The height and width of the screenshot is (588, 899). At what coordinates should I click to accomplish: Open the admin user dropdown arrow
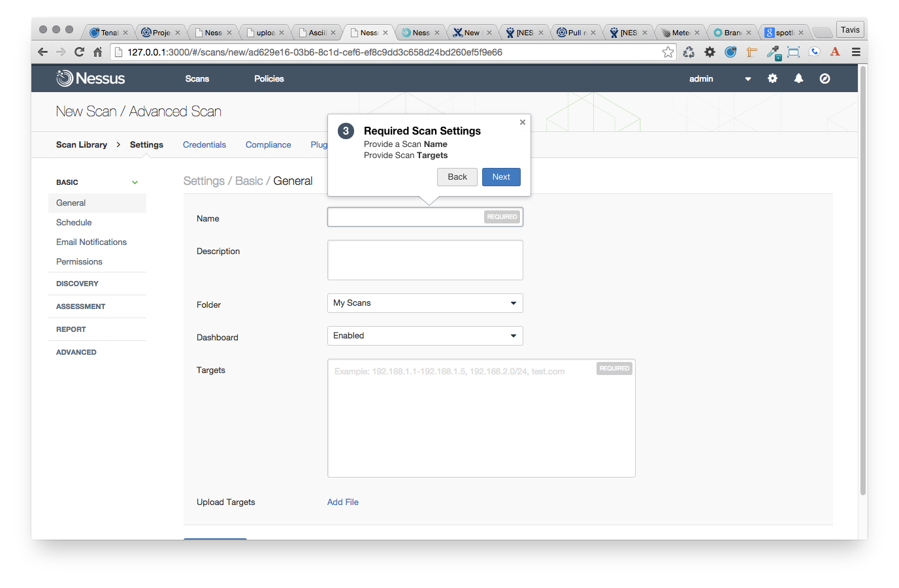[748, 79]
